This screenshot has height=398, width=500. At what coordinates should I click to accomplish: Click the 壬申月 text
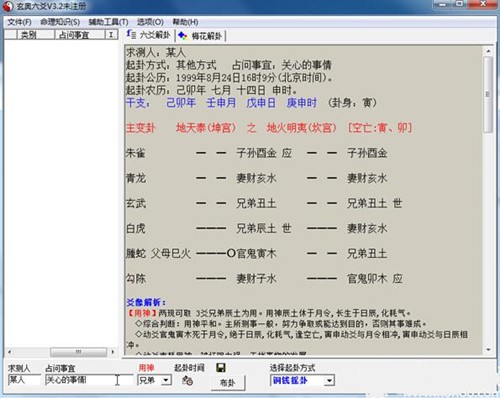(221, 103)
